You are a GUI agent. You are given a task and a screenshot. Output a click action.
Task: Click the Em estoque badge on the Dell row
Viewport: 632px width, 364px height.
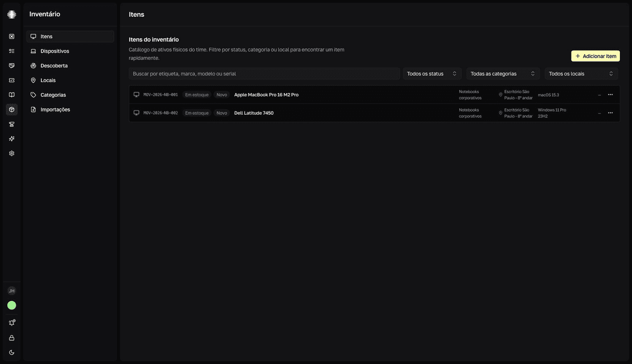[197, 113]
